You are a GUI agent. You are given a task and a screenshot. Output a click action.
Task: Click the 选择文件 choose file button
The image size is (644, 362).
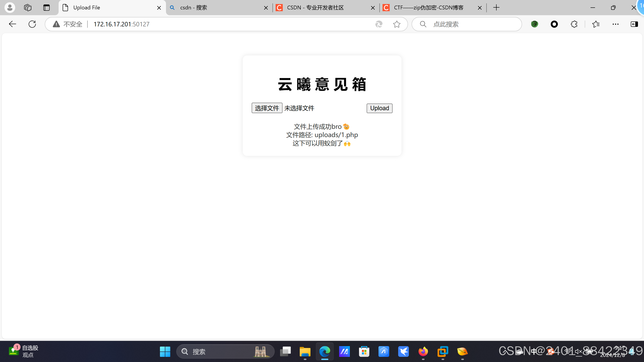pyautogui.click(x=267, y=108)
